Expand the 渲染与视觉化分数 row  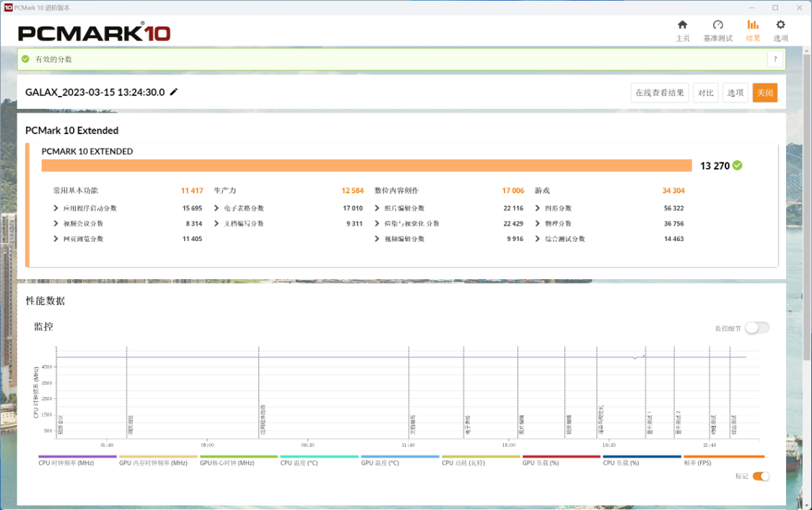377,224
